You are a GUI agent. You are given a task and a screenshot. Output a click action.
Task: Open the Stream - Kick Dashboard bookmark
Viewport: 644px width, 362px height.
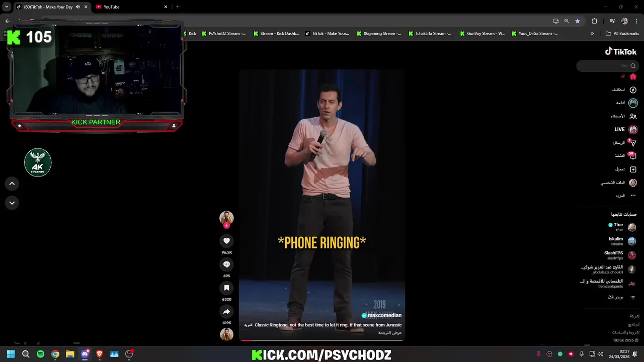coord(276,34)
